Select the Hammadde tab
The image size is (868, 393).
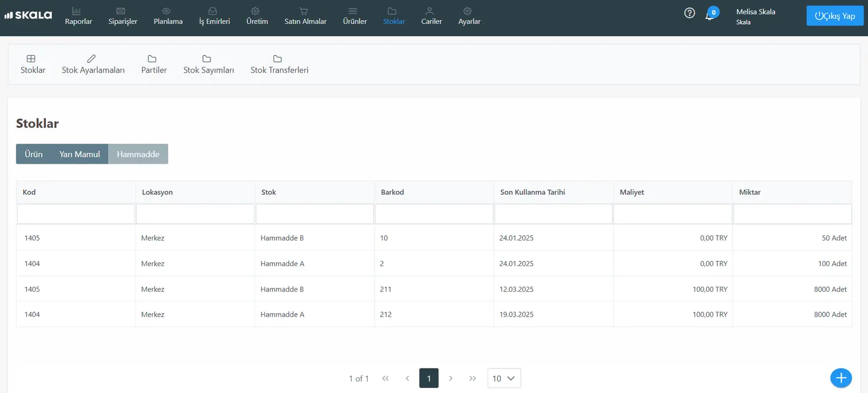point(138,154)
